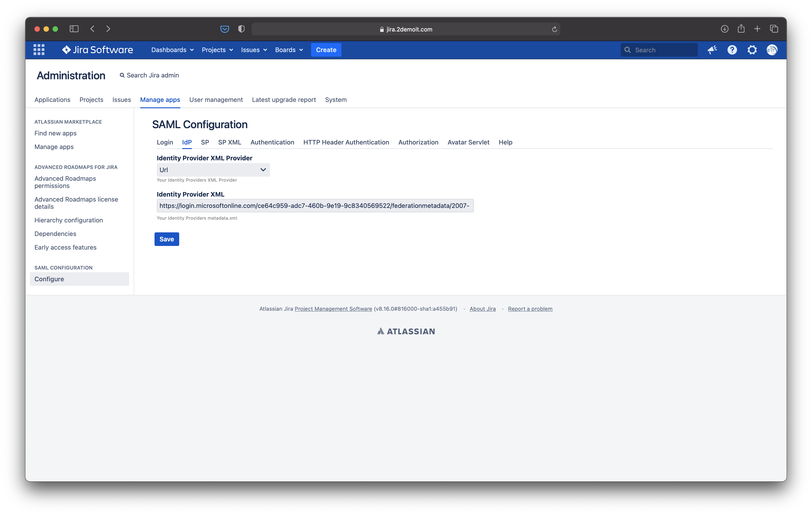Open Early access features
This screenshot has width=812, height=515.
tap(65, 247)
